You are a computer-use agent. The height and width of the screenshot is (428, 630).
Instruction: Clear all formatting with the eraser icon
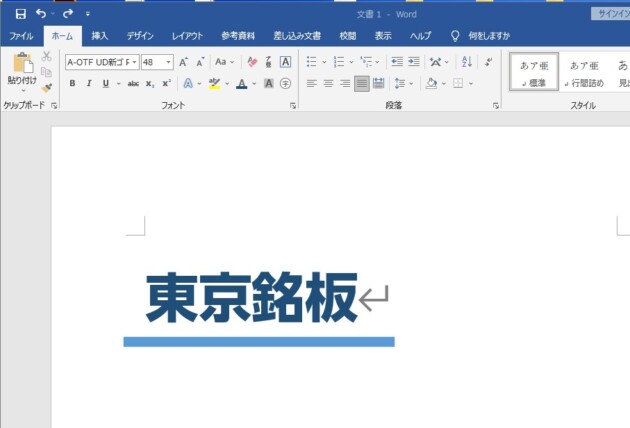[252, 62]
